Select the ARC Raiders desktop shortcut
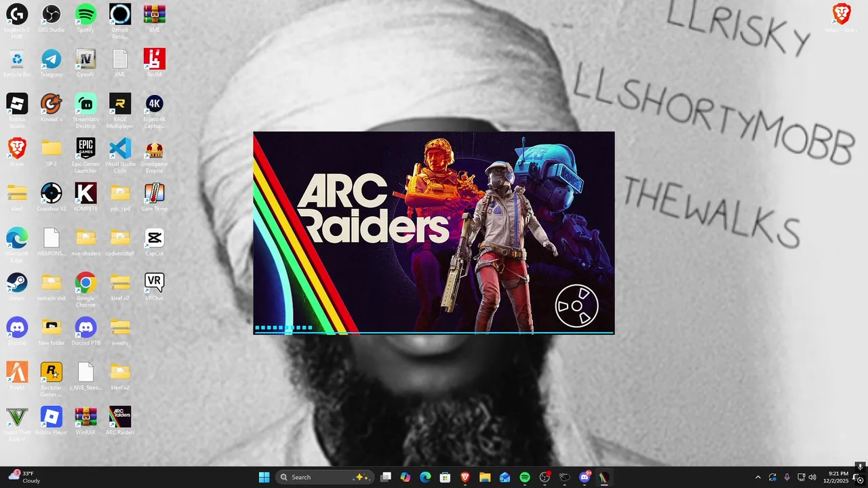868x488 pixels. (x=120, y=421)
